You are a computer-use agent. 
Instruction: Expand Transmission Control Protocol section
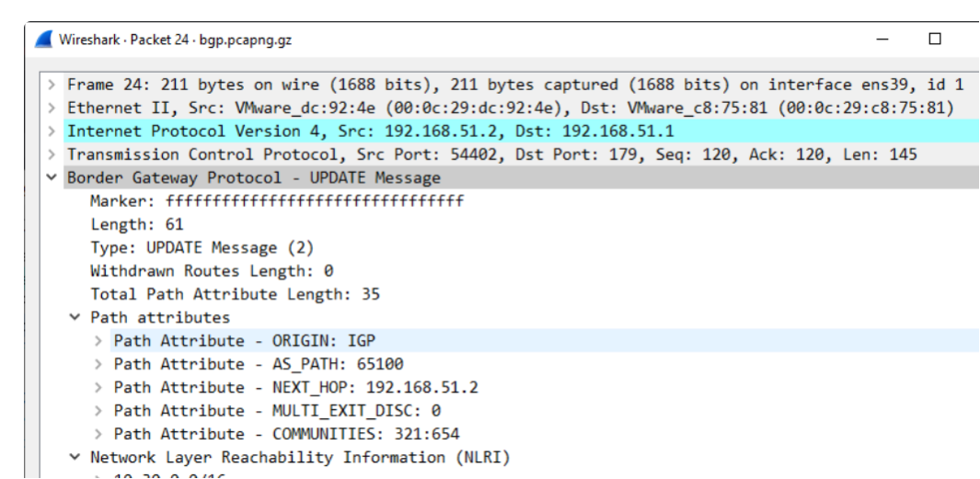click(x=53, y=154)
